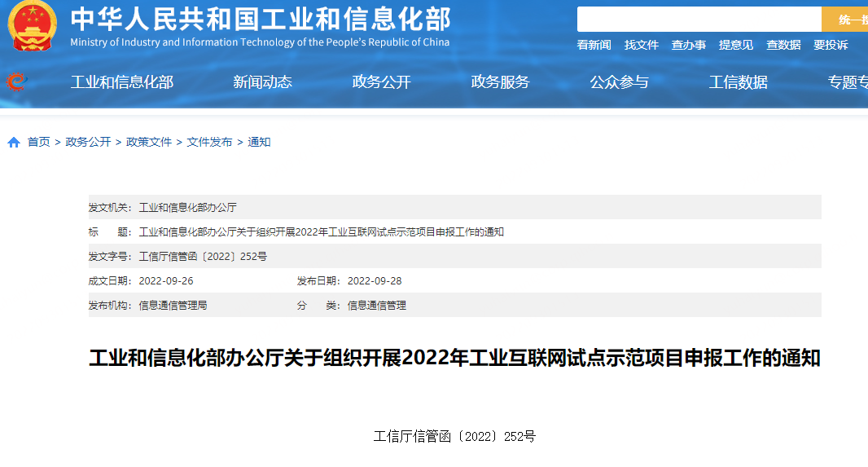Click the category value 信息通信管理
This screenshot has width=868, height=467.
376,306
